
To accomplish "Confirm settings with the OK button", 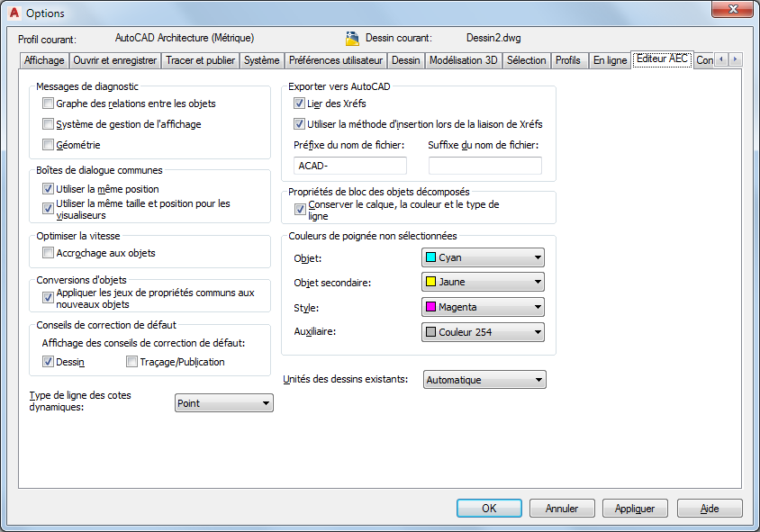I will [x=489, y=509].
